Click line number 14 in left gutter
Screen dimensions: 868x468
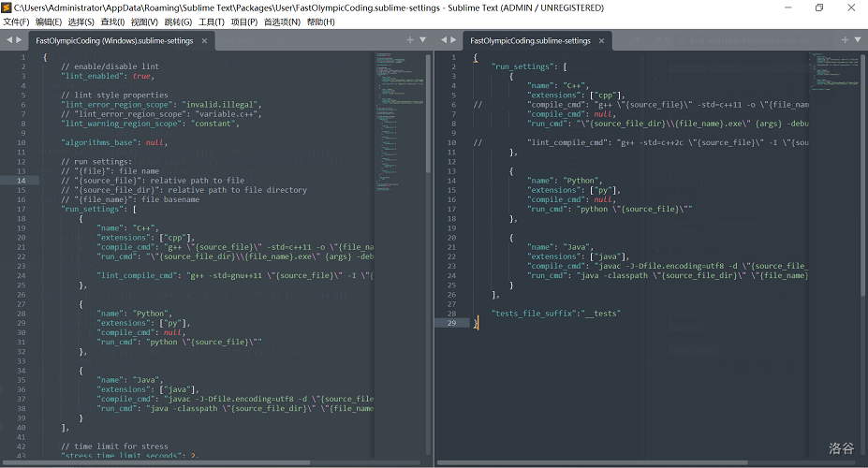[22, 180]
